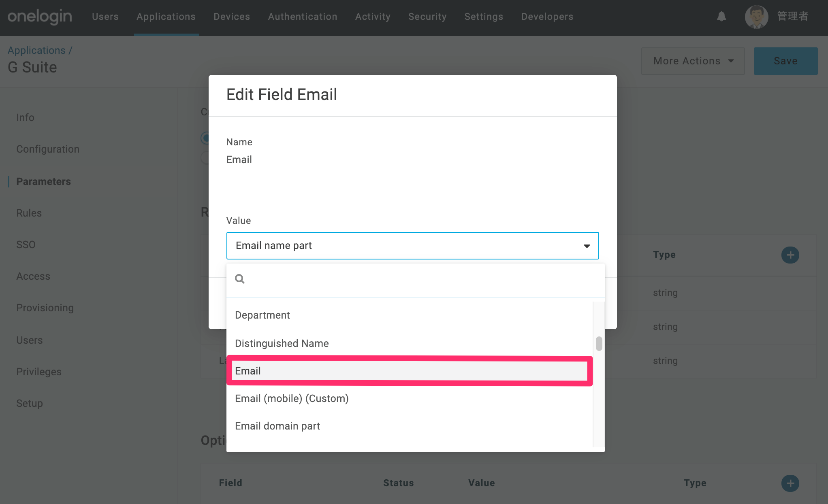Open the Devices top menu
Viewport: 828px width, 504px height.
[232, 17]
